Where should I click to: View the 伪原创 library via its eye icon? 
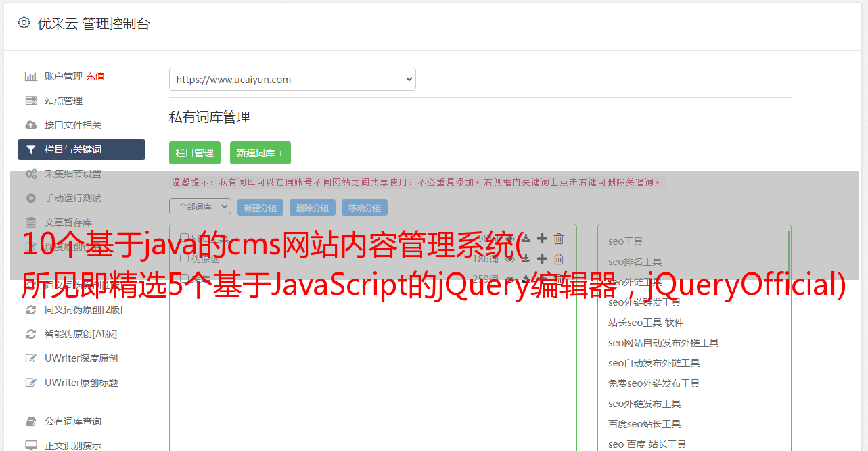coord(510,259)
